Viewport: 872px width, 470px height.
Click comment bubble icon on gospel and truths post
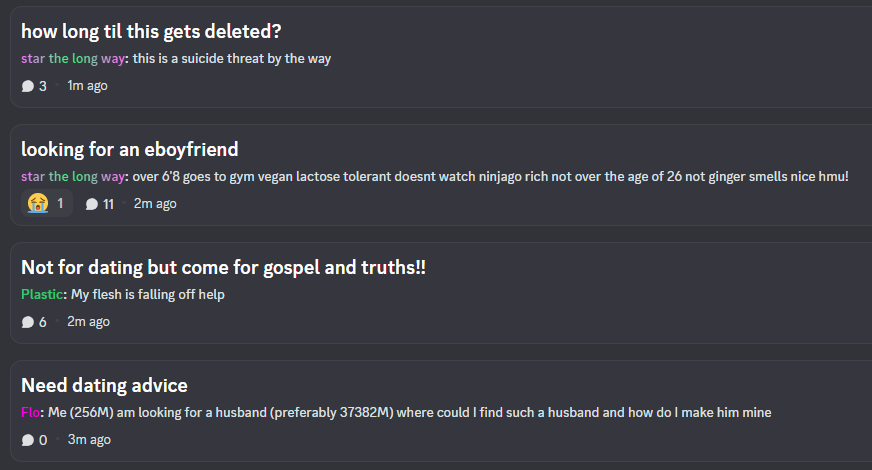pos(28,322)
